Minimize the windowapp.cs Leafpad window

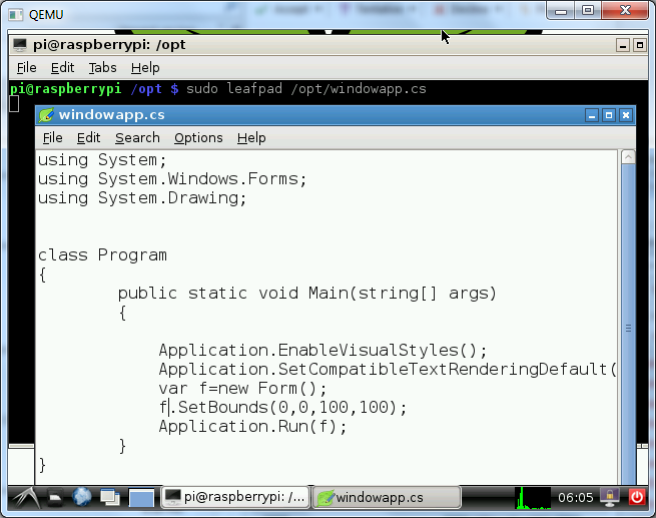pos(592,115)
